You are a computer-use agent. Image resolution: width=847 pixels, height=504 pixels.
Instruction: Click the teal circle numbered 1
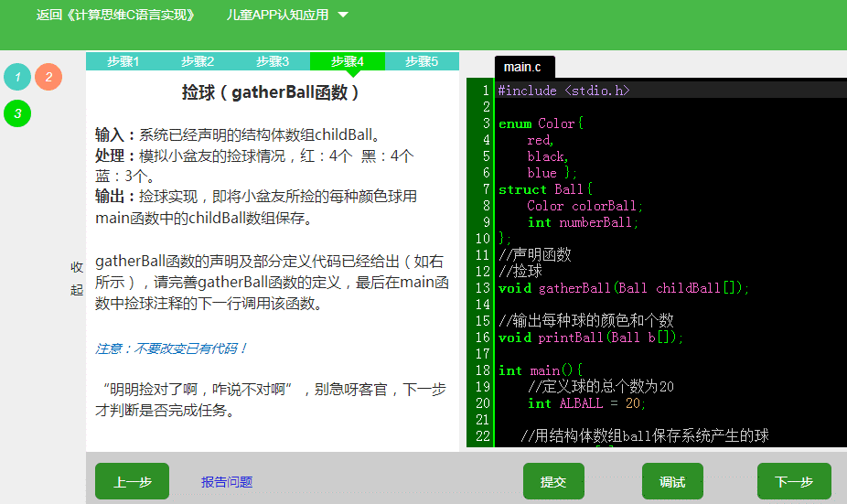tap(17, 77)
